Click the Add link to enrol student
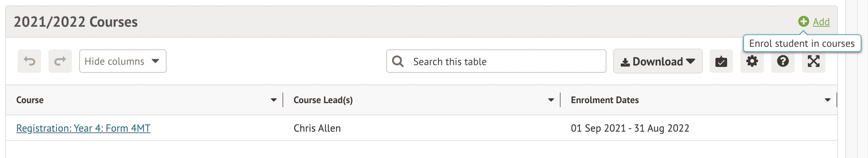Screen dimensions: 868x158 (x=821, y=22)
